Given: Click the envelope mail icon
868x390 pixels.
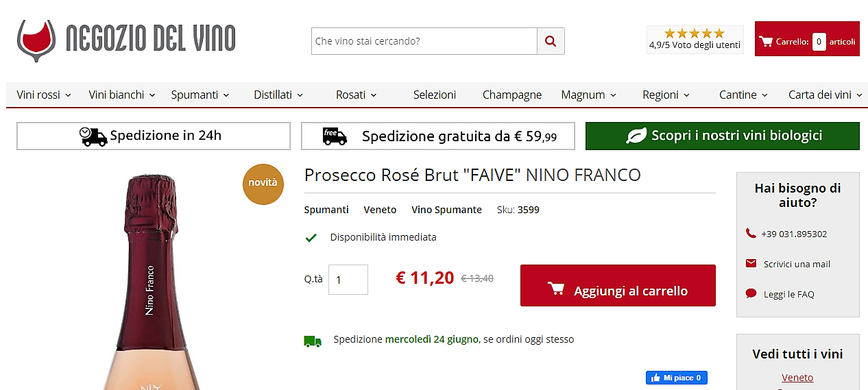Looking at the screenshot, I should tap(751, 264).
